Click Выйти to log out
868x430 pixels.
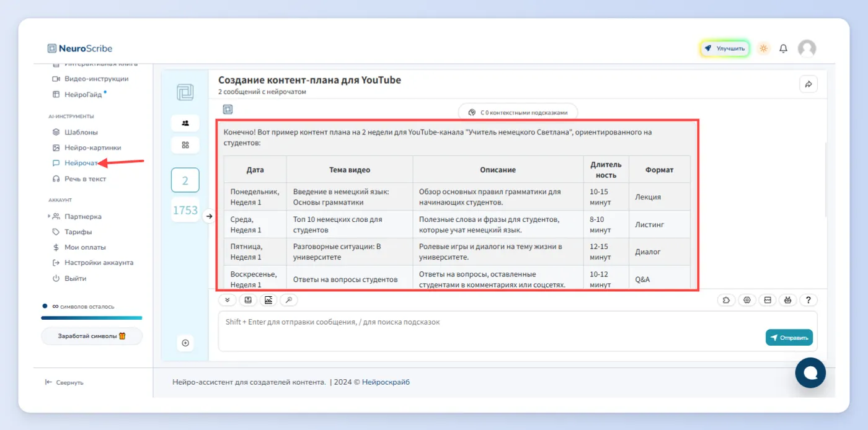(x=69, y=278)
